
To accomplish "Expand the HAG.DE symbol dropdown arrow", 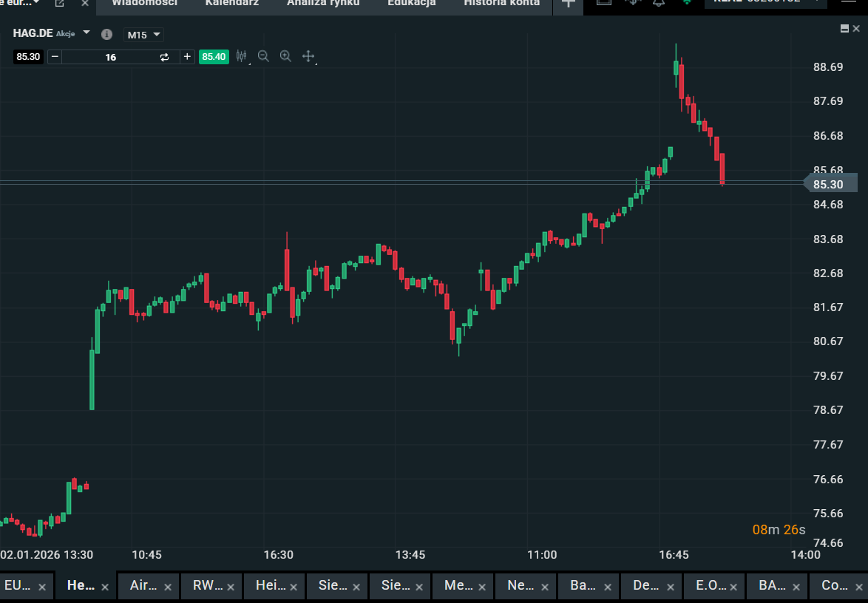I will tap(87, 33).
